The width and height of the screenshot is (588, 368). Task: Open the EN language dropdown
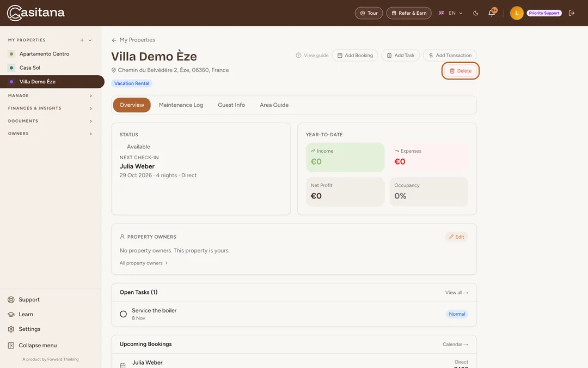(455, 13)
